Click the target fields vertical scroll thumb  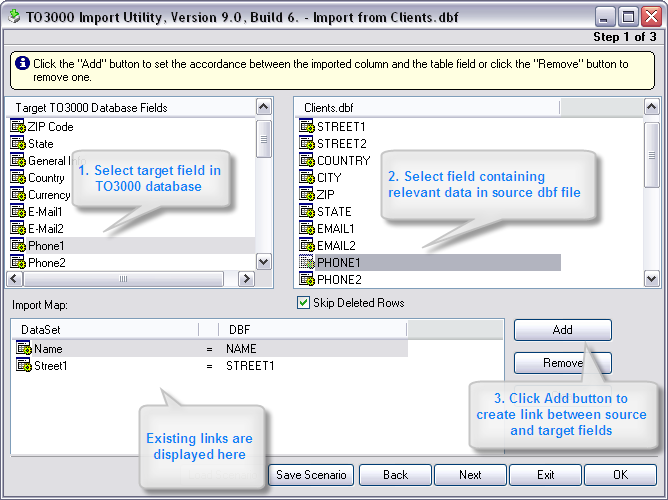tap(264, 139)
